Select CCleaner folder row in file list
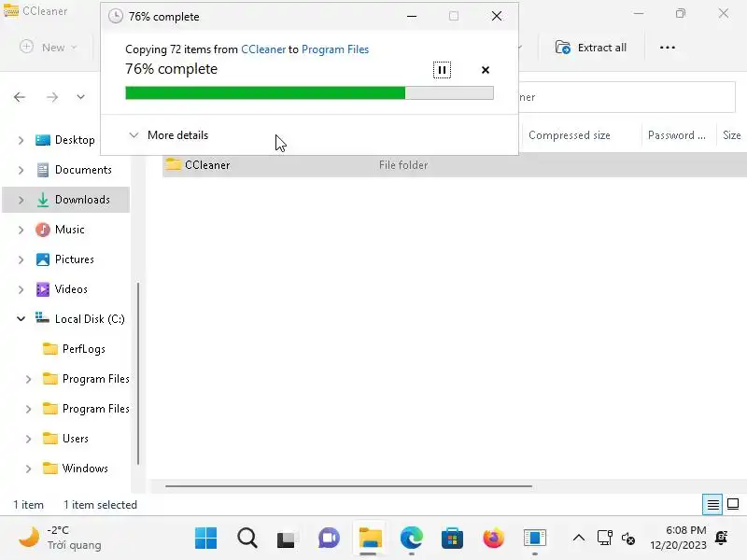 [x=455, y=165]
